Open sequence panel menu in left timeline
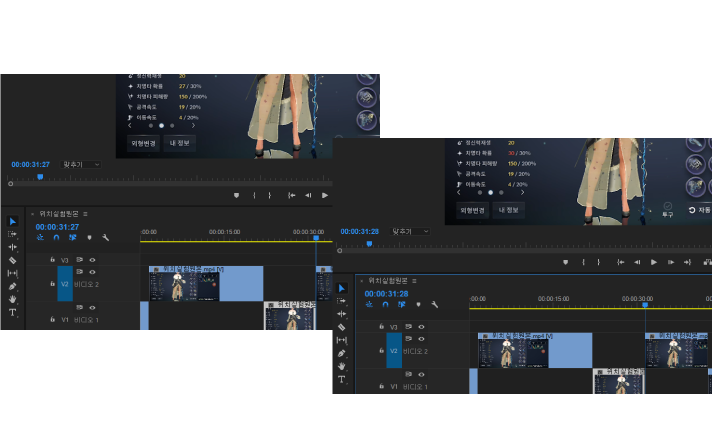The height and width of the screenshot is (437, 712). (x=85, y=214)
